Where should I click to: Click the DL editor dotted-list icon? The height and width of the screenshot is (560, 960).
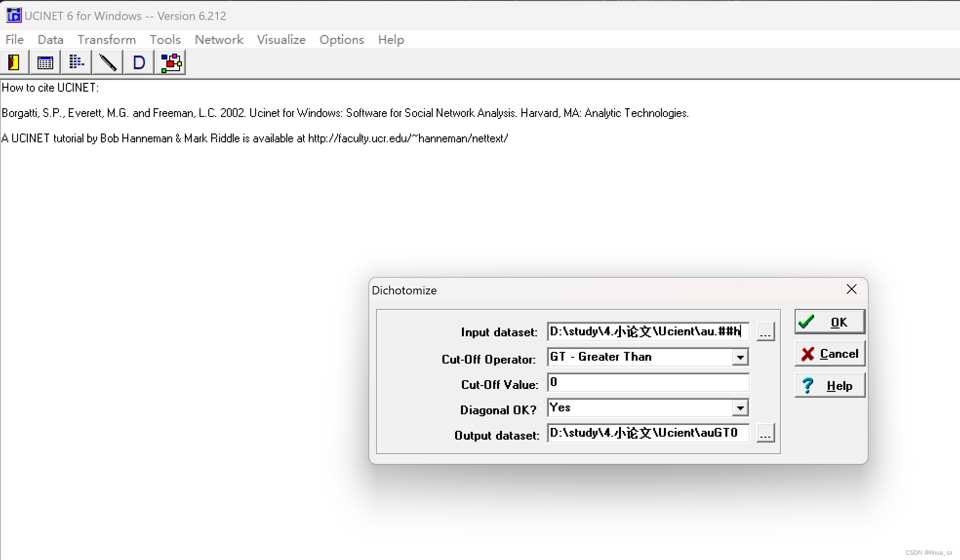pos(77,62)
